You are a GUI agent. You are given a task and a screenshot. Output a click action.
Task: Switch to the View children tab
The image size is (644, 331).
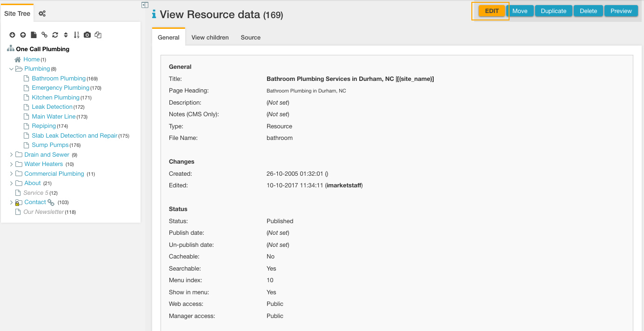210,37
